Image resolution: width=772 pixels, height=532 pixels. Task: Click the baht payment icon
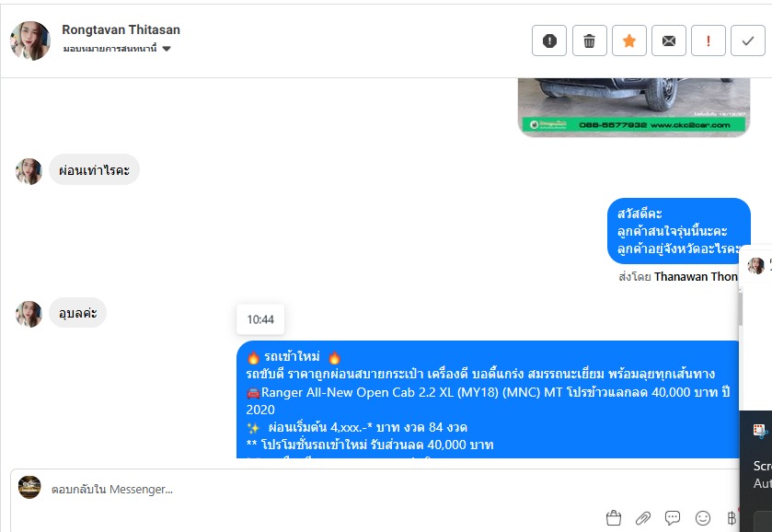coord(732,517)
